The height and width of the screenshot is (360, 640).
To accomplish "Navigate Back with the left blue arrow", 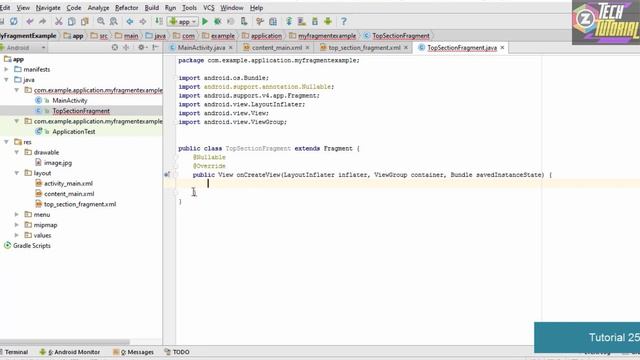I will click(130, 21).
